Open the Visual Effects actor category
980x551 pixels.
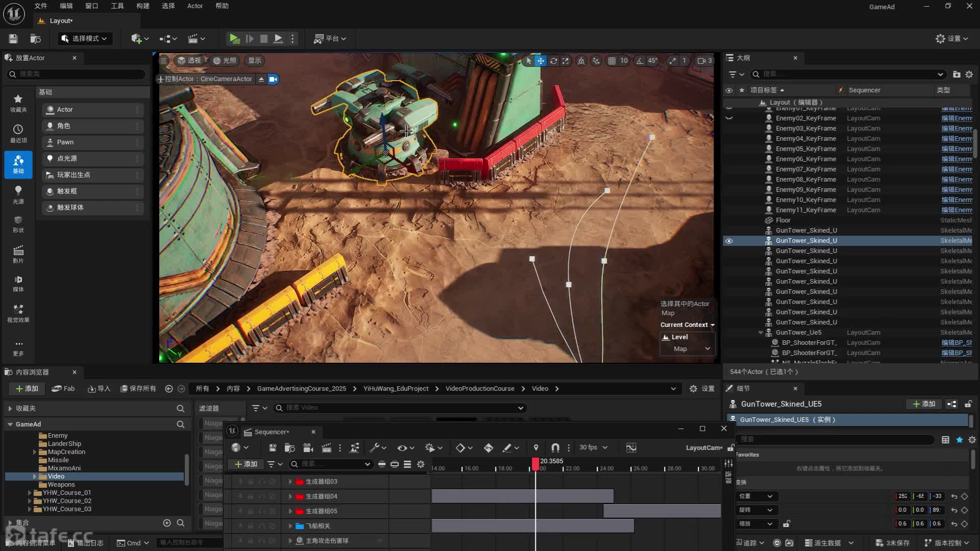pos(18,313)
